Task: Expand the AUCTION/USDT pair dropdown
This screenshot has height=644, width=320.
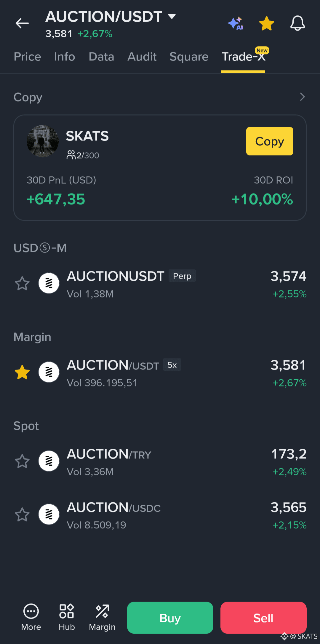Action: (x=172, y=16)
